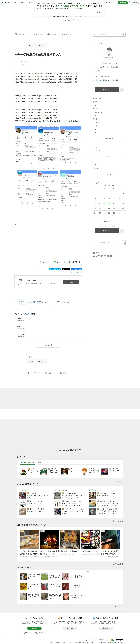The image size is (140, 644).
Task: Open the Ameba利用規約 link in cookie notice
Action: (63, 6)
